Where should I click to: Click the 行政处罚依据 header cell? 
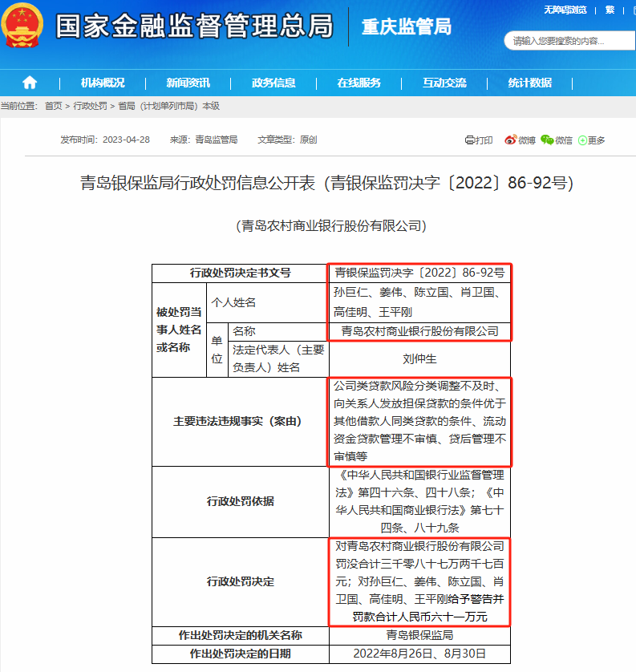click(241, 502)
